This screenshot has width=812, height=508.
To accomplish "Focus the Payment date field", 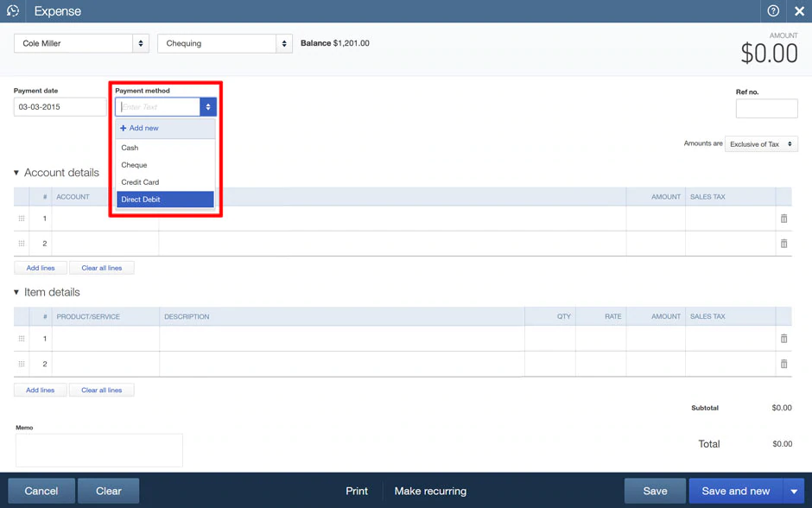I will tap(60, 106).
